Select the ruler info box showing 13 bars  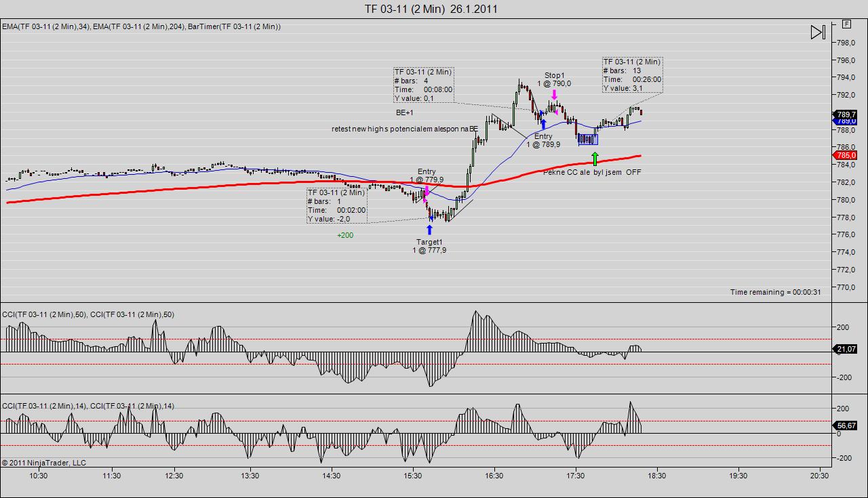(x=633, y=75)
